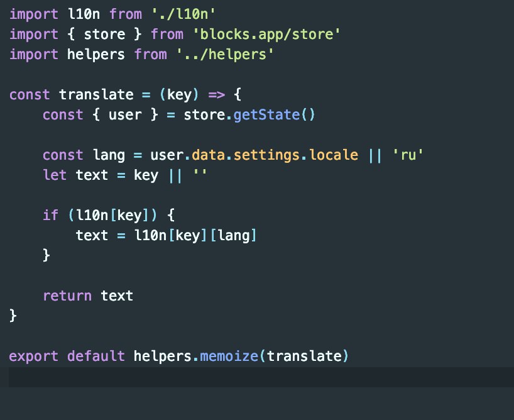This screenshot has width=514, height=420.
Task: Click the '../helpers' import path string
Action: coord(225,54)
